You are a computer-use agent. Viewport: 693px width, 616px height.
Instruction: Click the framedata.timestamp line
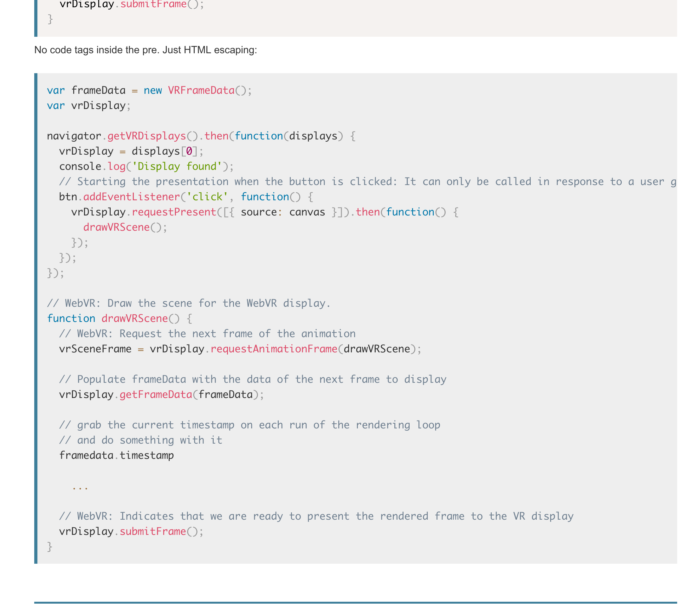click(x=116, y=455)
